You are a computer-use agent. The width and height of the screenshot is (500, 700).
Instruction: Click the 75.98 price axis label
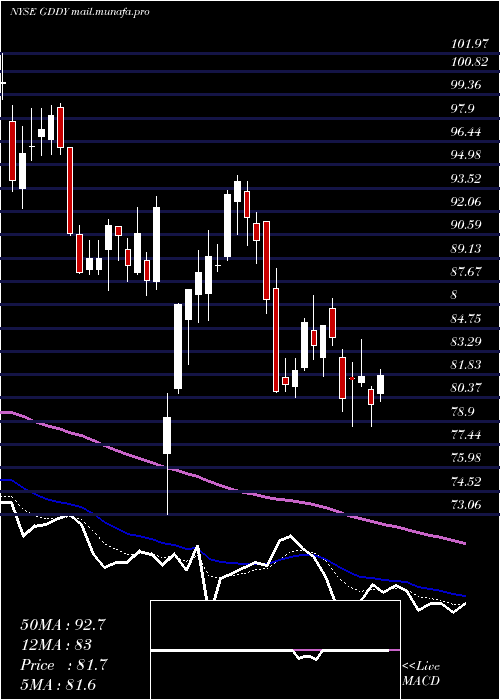(466, 458)
